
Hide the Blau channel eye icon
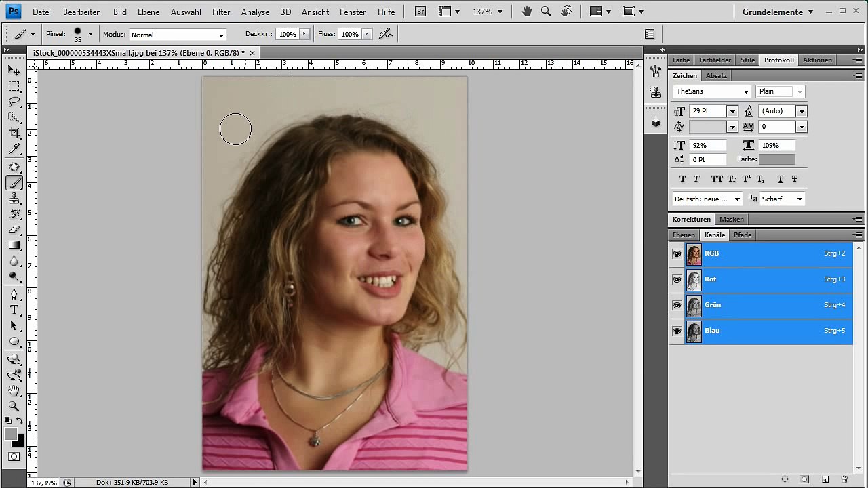click(x=677, y=331)
